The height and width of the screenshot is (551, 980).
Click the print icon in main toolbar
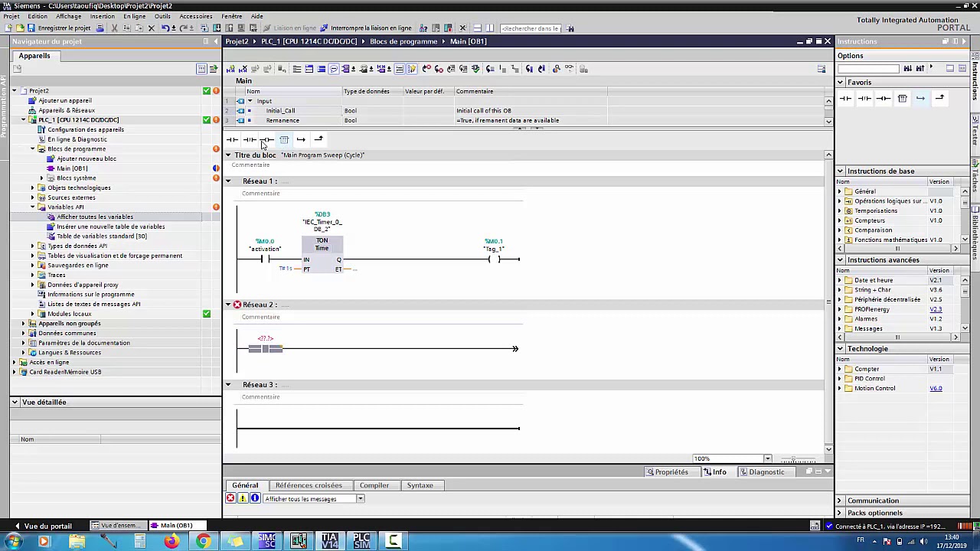[101, 28]
